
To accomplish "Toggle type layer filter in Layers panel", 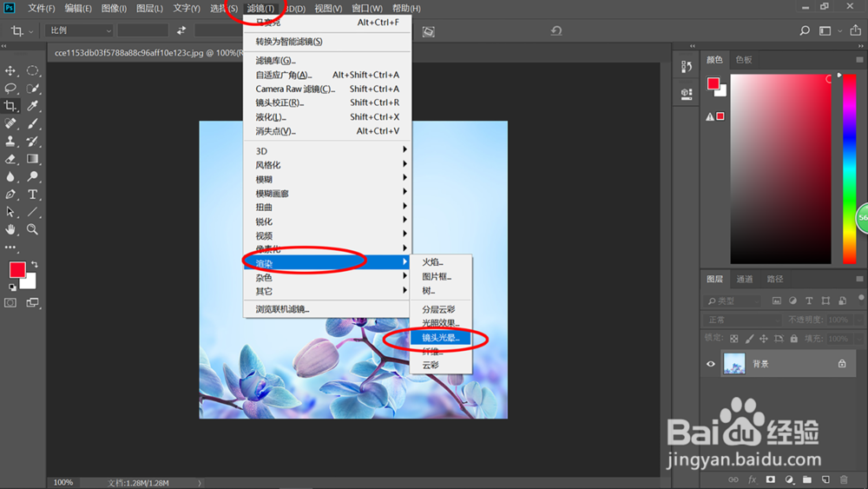I will point(809,301).
